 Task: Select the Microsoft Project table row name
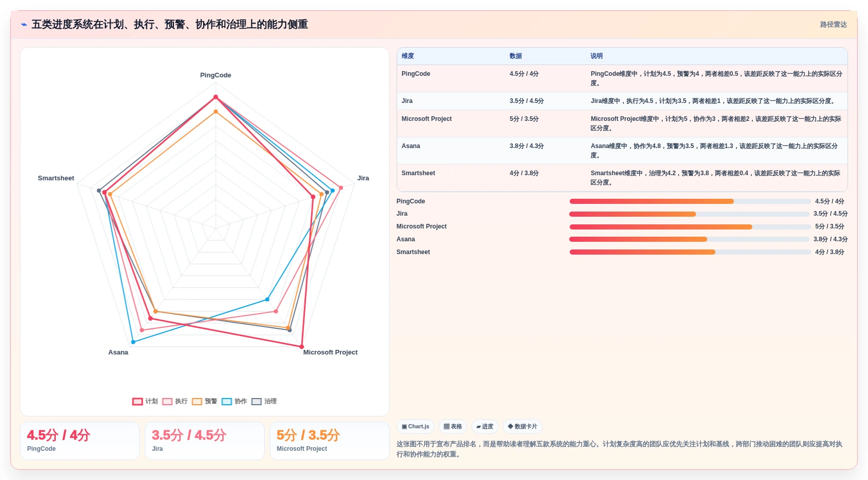[x=426, y=119]
